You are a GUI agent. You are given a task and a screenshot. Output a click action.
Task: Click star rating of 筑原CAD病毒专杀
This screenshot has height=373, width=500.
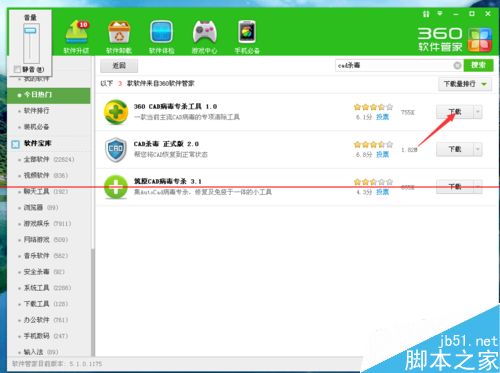pyautogui.click(x=373, y=182)
